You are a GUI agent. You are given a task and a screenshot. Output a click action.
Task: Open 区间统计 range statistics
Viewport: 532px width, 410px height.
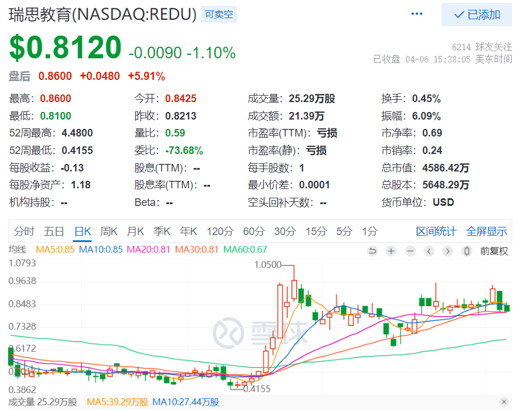click(x=436, y=232)
